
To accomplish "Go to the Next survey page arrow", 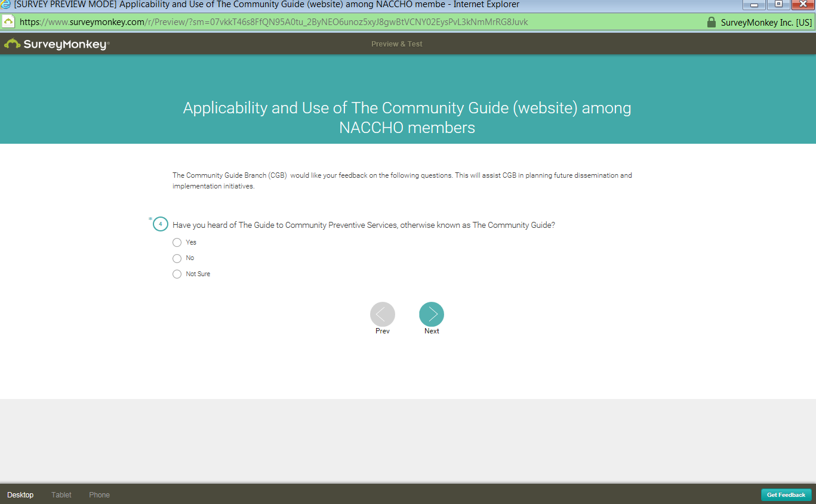I will coord(432,314).
